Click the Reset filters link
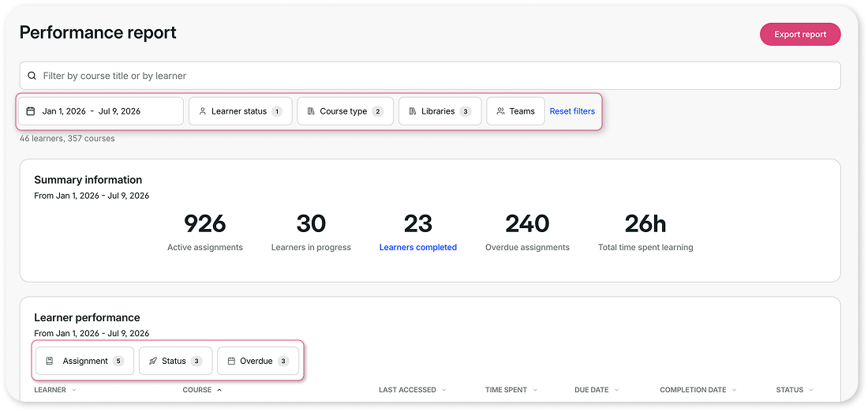Screen dimensions: 868x412 tap(572, 111)
